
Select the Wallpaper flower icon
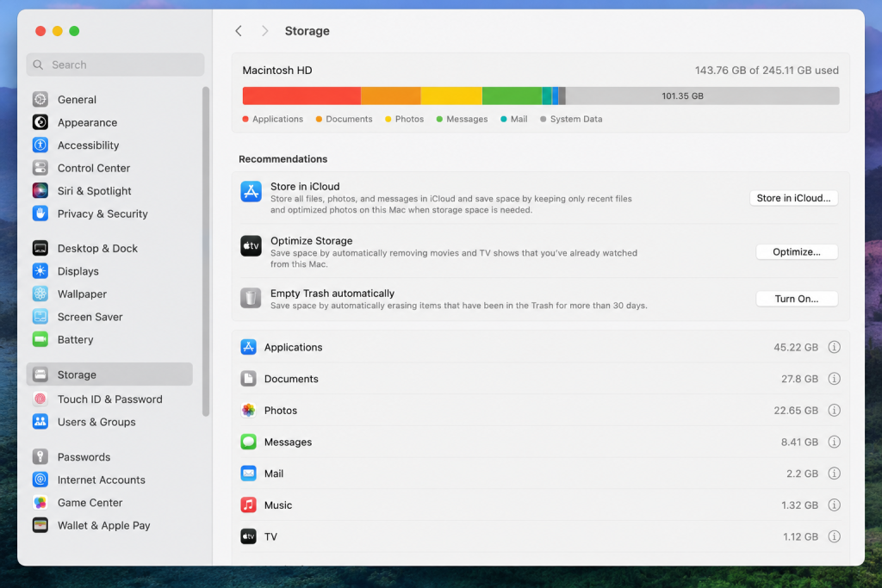(40, 294)
